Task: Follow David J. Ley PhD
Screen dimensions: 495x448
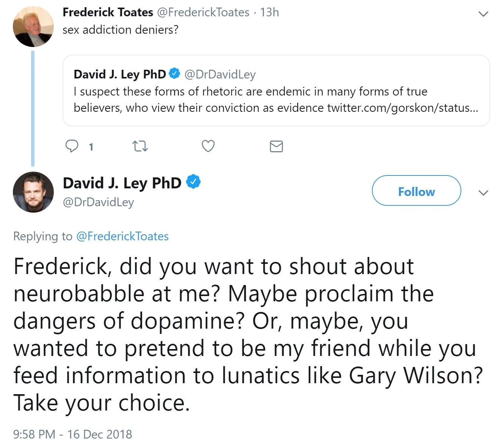Action: point(416,191)
